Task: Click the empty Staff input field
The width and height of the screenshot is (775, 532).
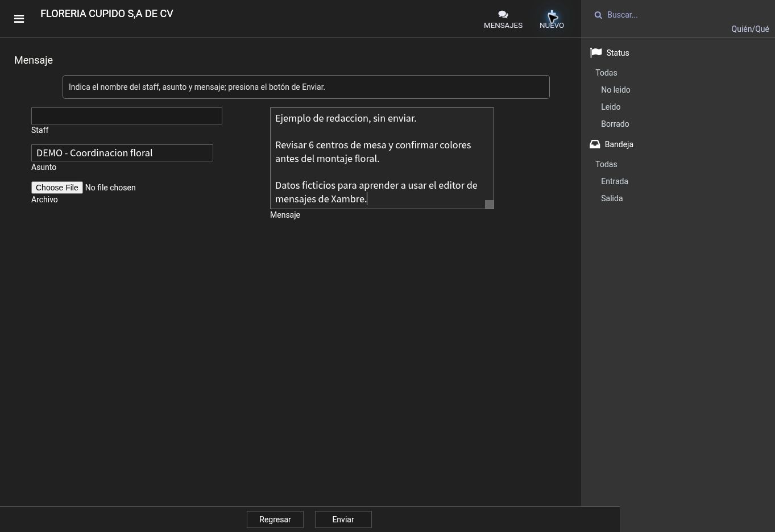Action: coord(127,116)
